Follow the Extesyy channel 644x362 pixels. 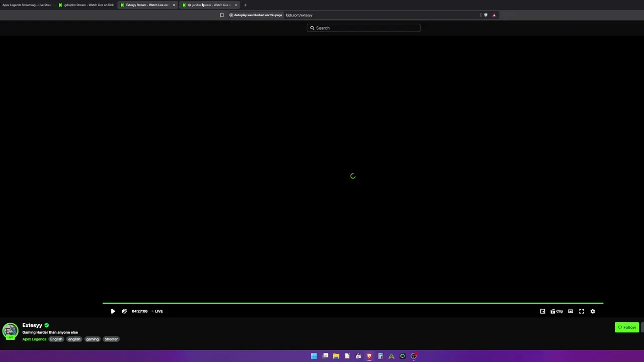(x=627, y=327)
